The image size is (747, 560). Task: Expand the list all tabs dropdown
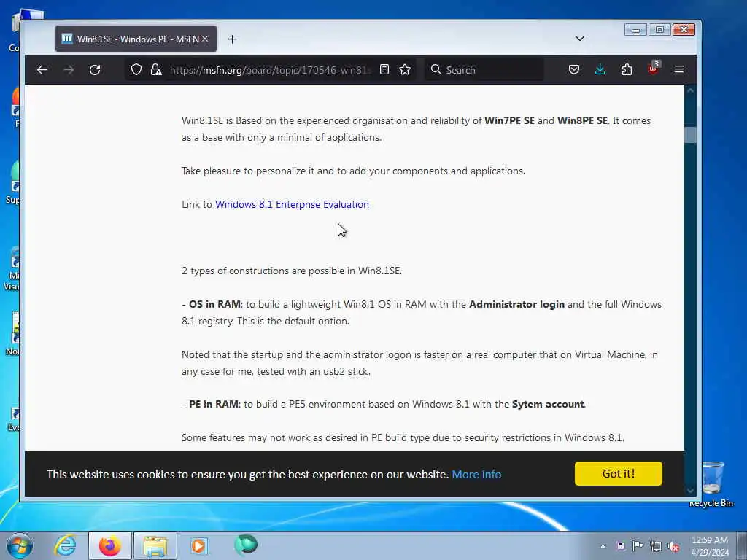pyautogui.click(x=580, y=39)
